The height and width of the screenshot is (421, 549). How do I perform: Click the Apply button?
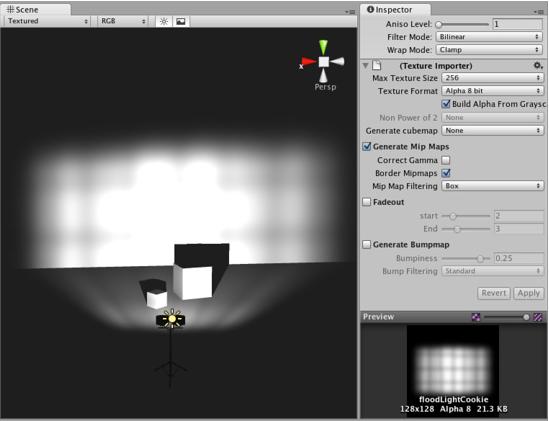[528, 293]
